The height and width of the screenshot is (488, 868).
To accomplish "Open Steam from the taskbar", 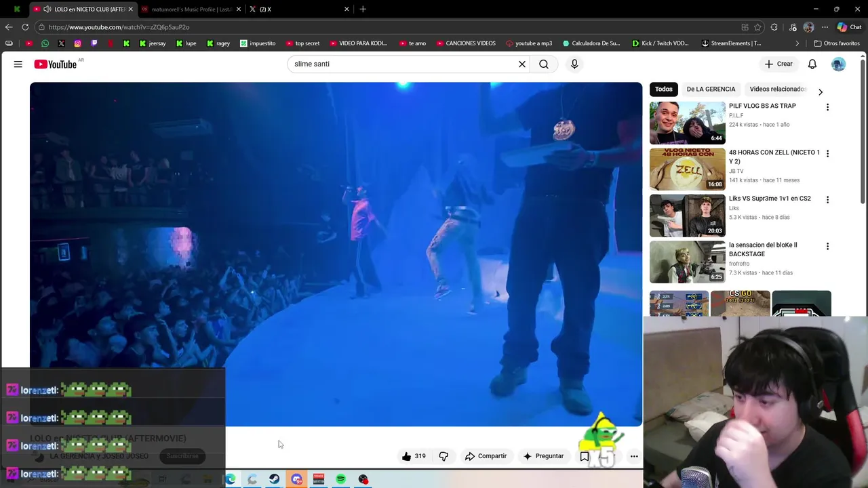I will tap(275, 479).
